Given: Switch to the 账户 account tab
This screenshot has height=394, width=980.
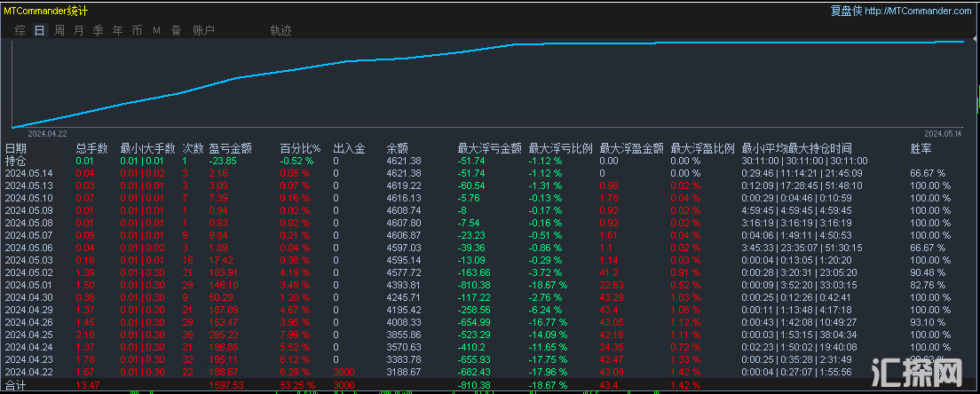Looking at the screenshot, I should point(203,30).
